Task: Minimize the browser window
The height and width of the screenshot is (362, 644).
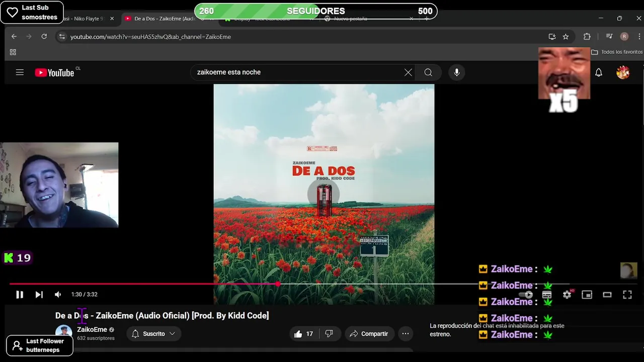Action: [x=601, y=19]
